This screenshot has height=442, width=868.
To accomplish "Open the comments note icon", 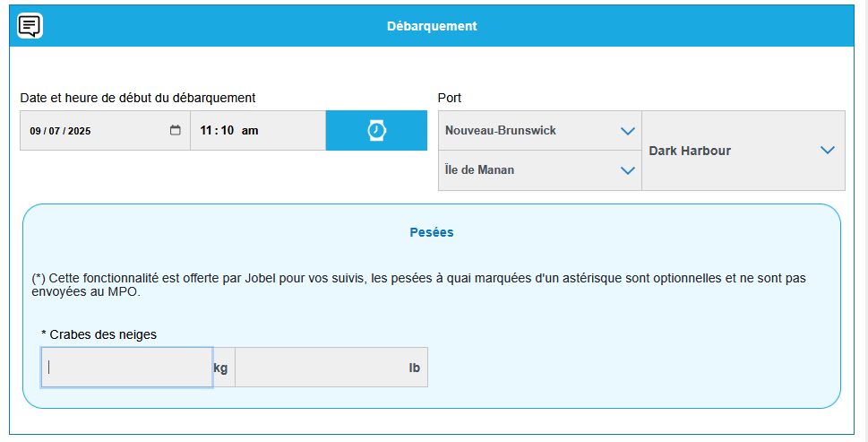I will 30,26.
